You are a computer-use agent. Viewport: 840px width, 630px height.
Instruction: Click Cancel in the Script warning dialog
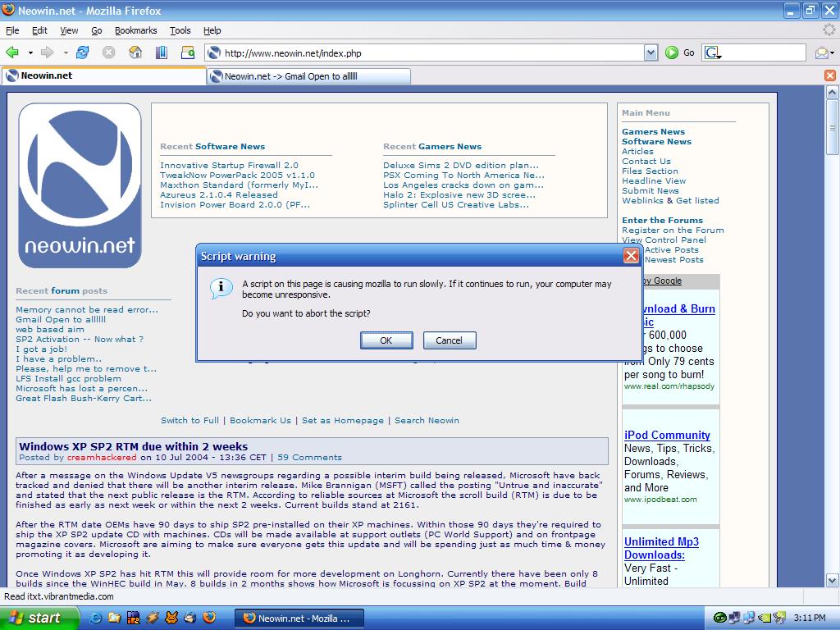(449, 340)
